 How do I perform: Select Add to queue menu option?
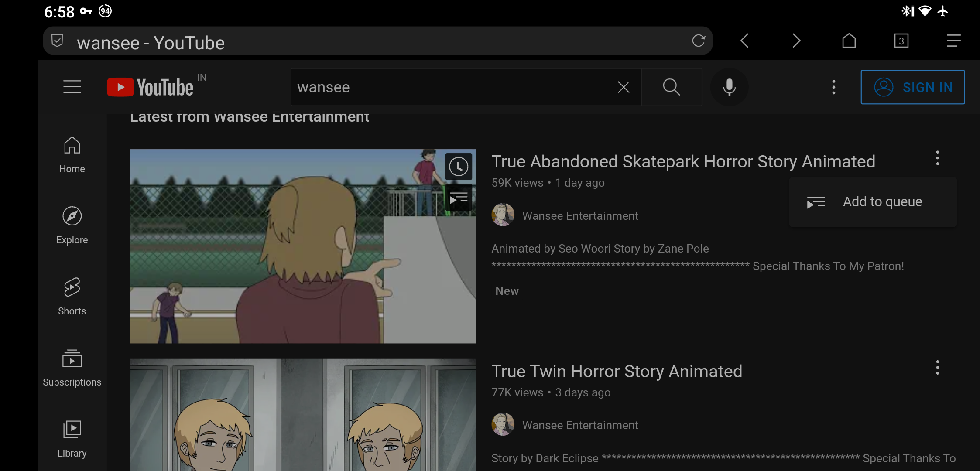tap(873, 202)
